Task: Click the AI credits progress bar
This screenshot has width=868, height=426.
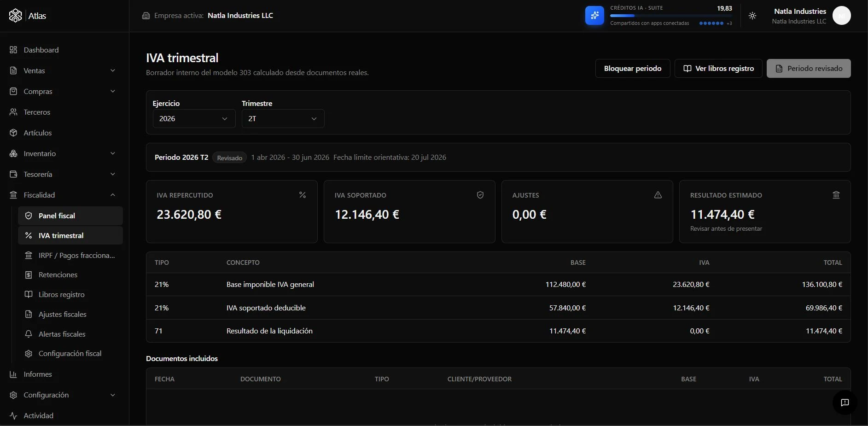Action: 671,16
